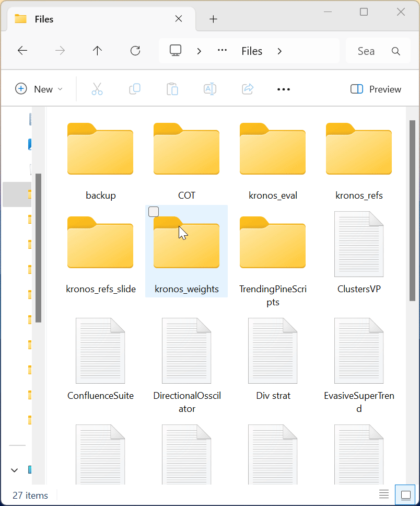The height and width of the screenshot is (506, 420).
Task: Select the kronos_weights folder icon
Action: pos(186,242)
